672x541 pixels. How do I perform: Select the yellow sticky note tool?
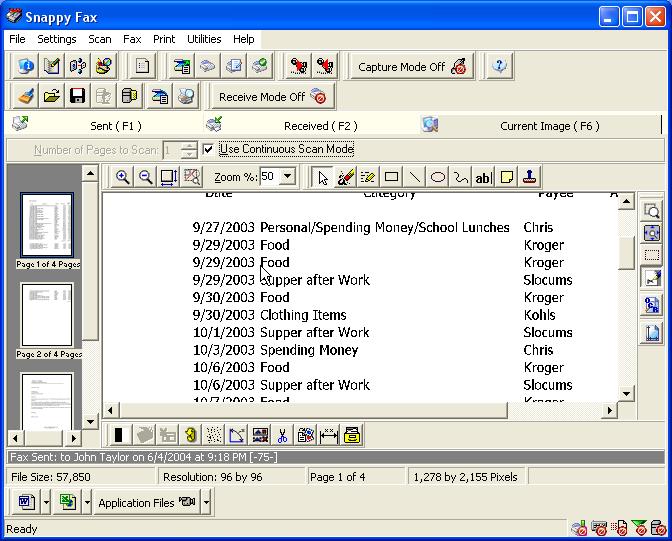pos(507,177)
